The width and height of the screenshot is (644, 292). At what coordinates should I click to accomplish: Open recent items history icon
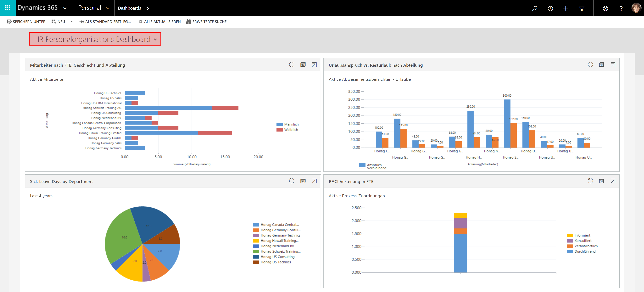pyautogui.click(x=550, y=8)
